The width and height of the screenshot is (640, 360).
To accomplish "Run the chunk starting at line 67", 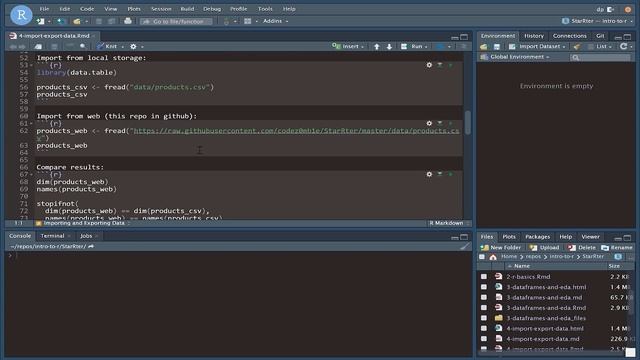I will tap(451, 174).
